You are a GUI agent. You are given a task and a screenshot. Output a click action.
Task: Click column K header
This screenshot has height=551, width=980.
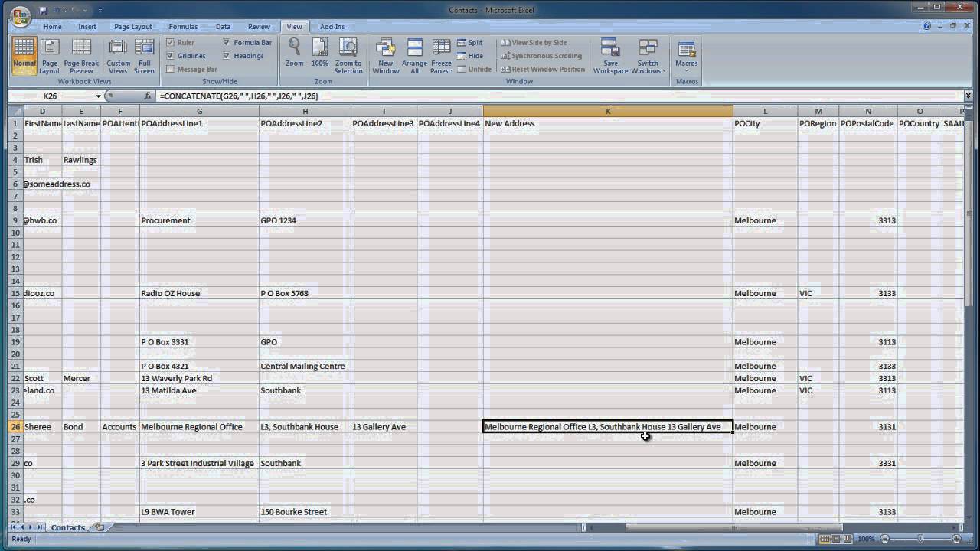pos(608,111)
